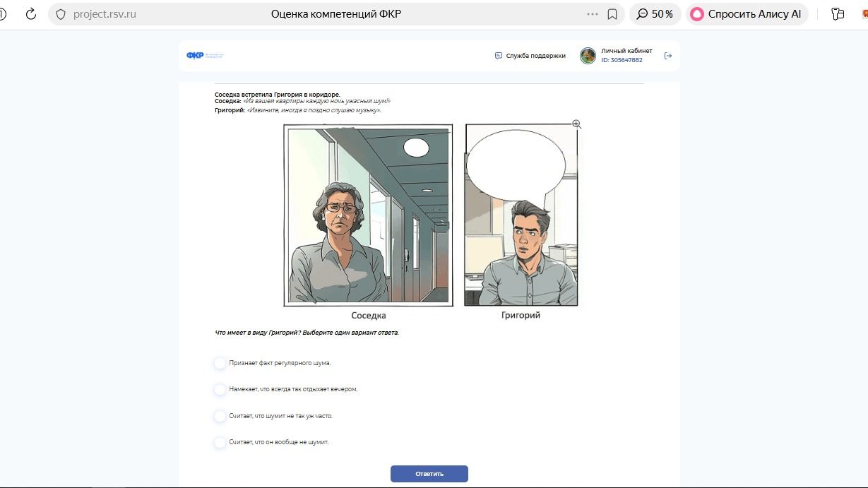This screenshot has height=488, width=868.
Task: Select "Считает, что он вообще не шумит"
Action: [x=272, y=442]
